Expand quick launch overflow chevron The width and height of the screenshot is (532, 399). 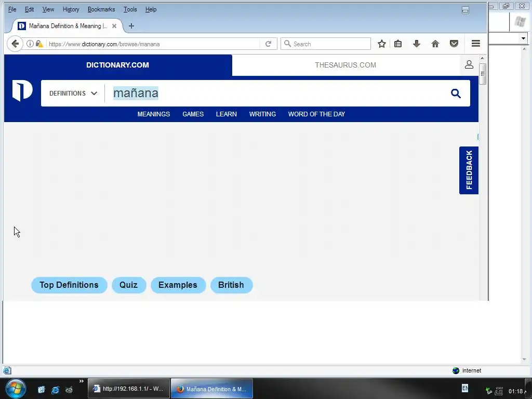(82, 381)
